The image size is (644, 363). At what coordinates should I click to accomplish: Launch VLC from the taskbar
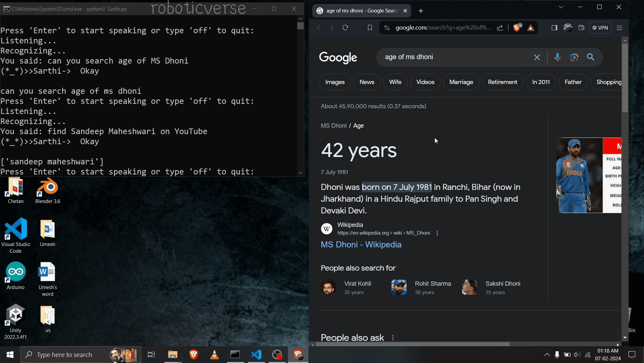pos(214,355)
